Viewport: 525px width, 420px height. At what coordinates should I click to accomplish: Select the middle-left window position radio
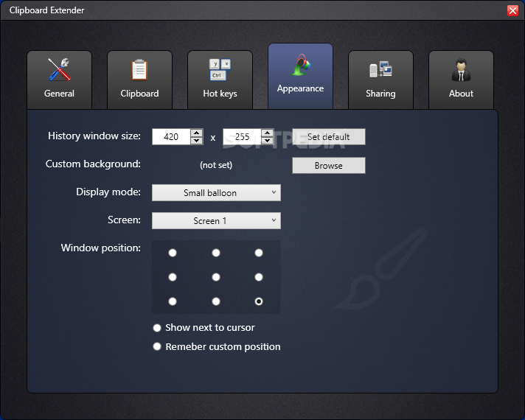tap(173, 277)
